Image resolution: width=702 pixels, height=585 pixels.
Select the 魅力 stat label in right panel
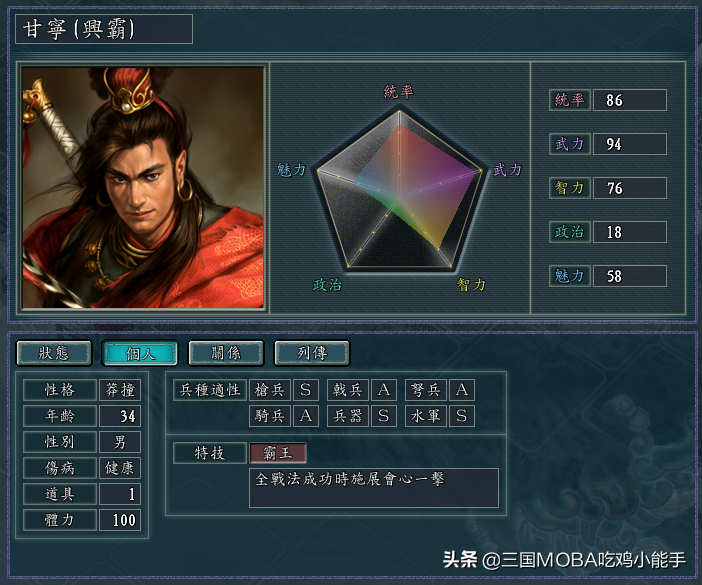click(x=569, y=276)
